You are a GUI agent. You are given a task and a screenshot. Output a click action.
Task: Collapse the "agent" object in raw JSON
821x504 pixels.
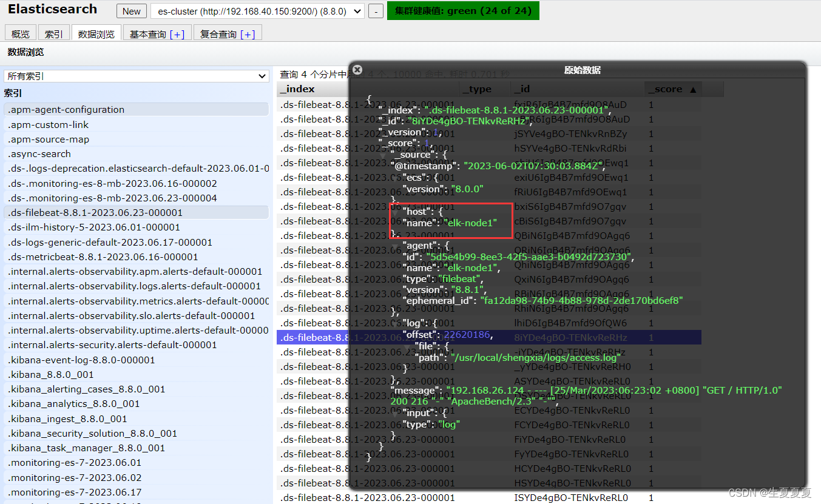coord(395,246)
